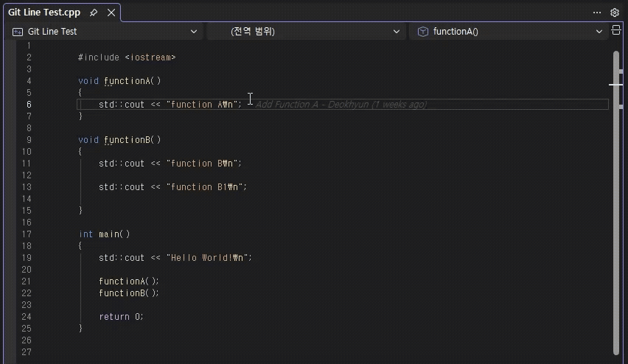Open the tab overflow ellipsis menu
Image resolution: width=628 pixels, height=364 pixels.
pyautogui.click(x=597, y=13)
